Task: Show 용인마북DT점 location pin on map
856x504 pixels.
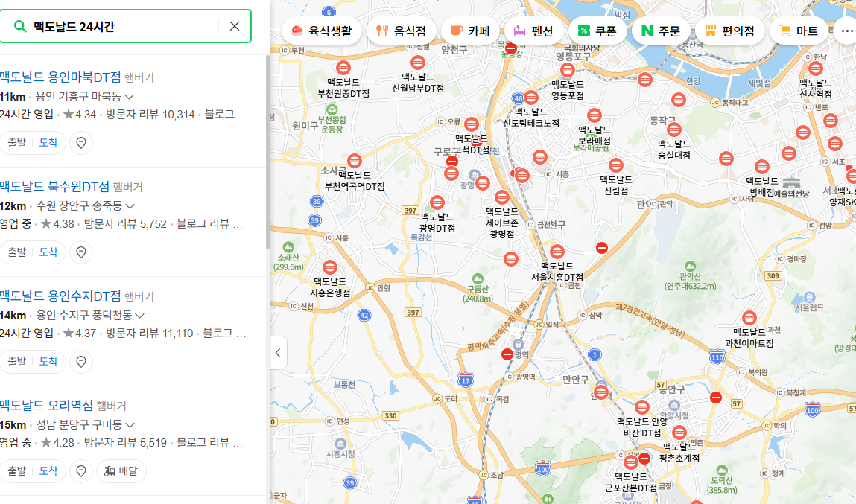Action: (81, 143)
